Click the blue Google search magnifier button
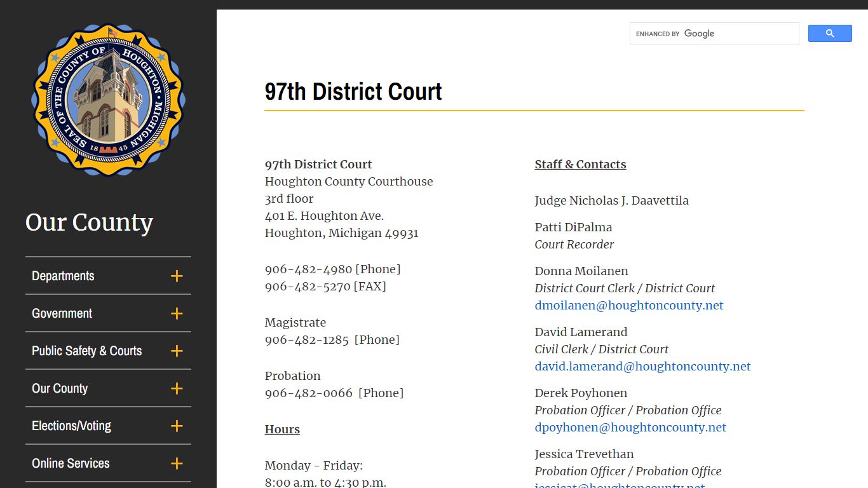 point(830,34)
